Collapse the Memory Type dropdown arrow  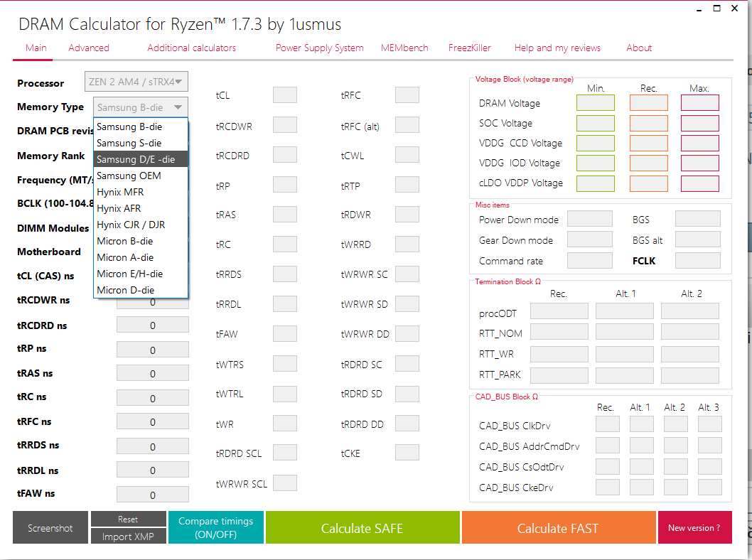click(178, 107)
